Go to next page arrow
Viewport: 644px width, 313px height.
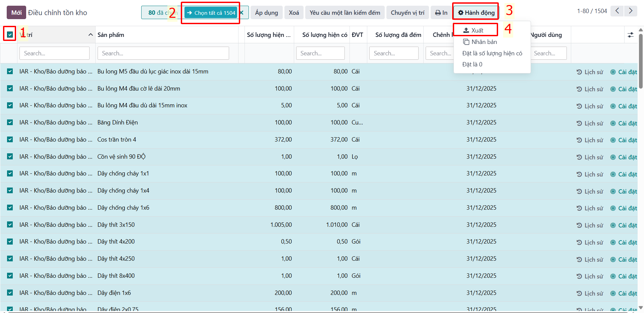[x=631, y=11]
